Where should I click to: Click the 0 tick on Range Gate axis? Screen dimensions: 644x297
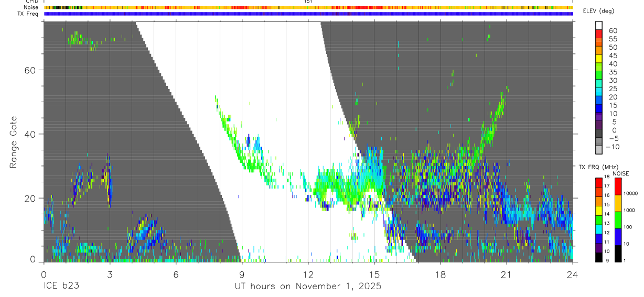(34, 259)
